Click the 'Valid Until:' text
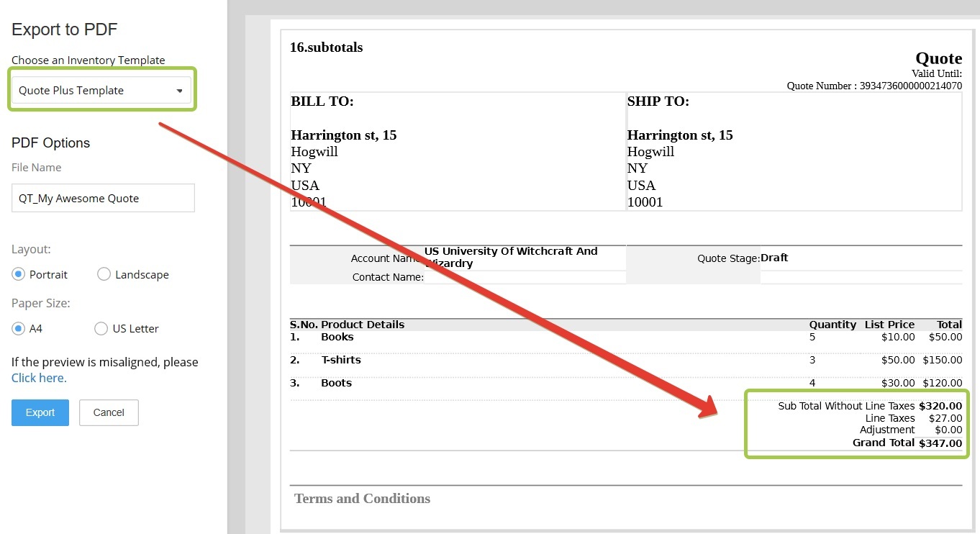This screenshot has height=534, width=980. [937, 73]
